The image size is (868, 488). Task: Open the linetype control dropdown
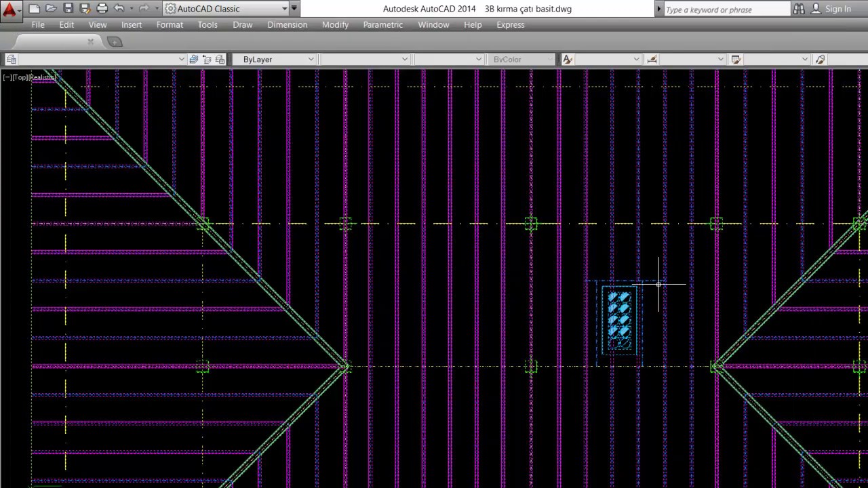[x=365, y=60]
